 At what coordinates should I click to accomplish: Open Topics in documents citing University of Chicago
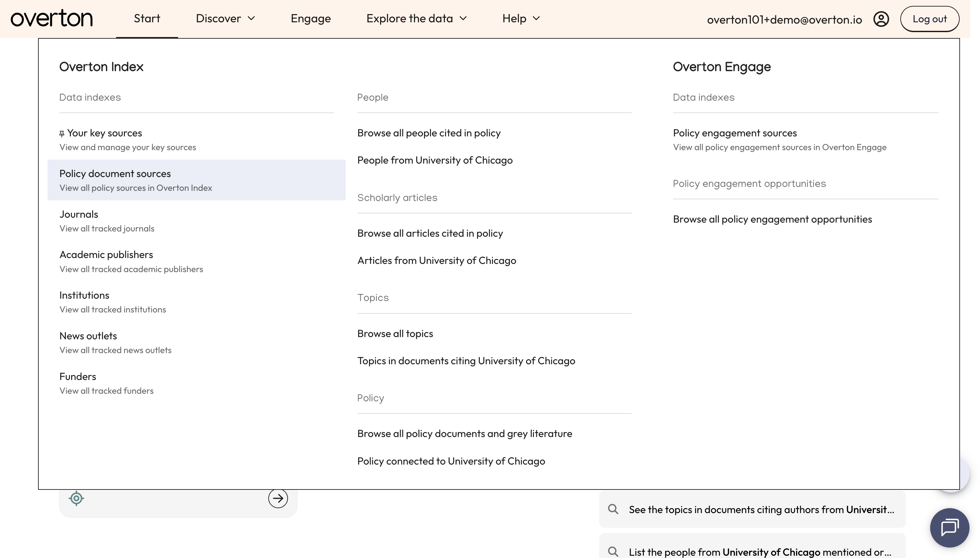(466, 361)
